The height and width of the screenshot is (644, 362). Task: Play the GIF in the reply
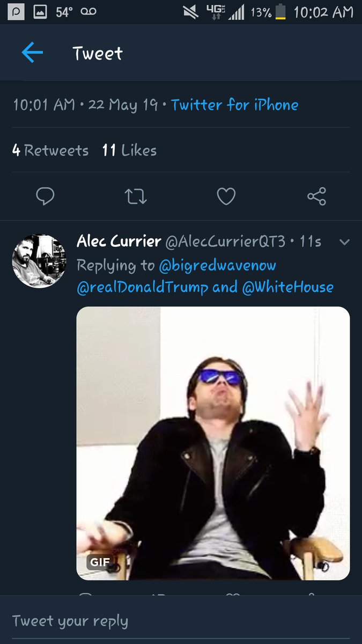pos(213,443)
